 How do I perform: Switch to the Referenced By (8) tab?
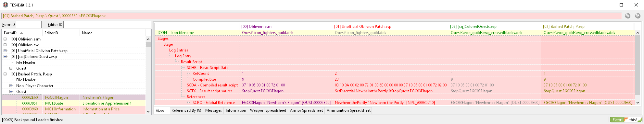tap(186, 110)
